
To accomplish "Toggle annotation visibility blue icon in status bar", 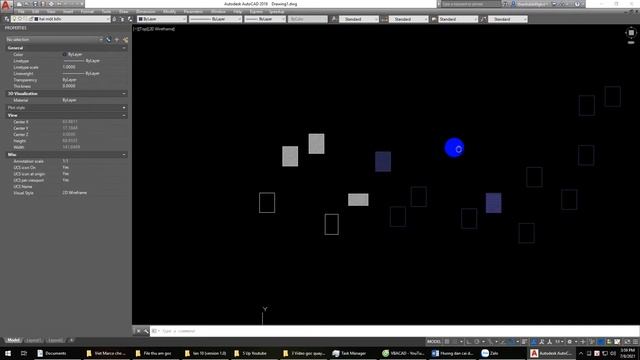I will click(534, 342).
